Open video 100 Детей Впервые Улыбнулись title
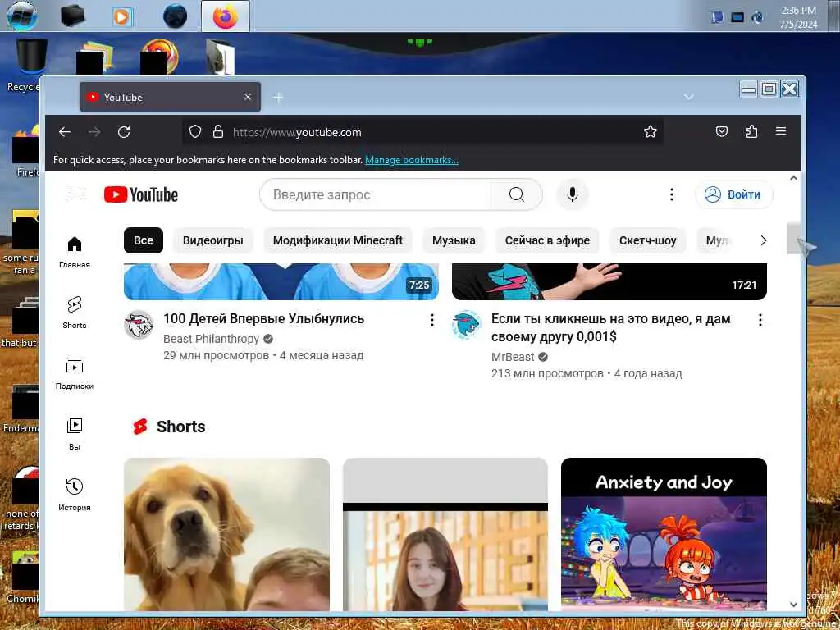This screenshot has height=630, width=840. 263,319
